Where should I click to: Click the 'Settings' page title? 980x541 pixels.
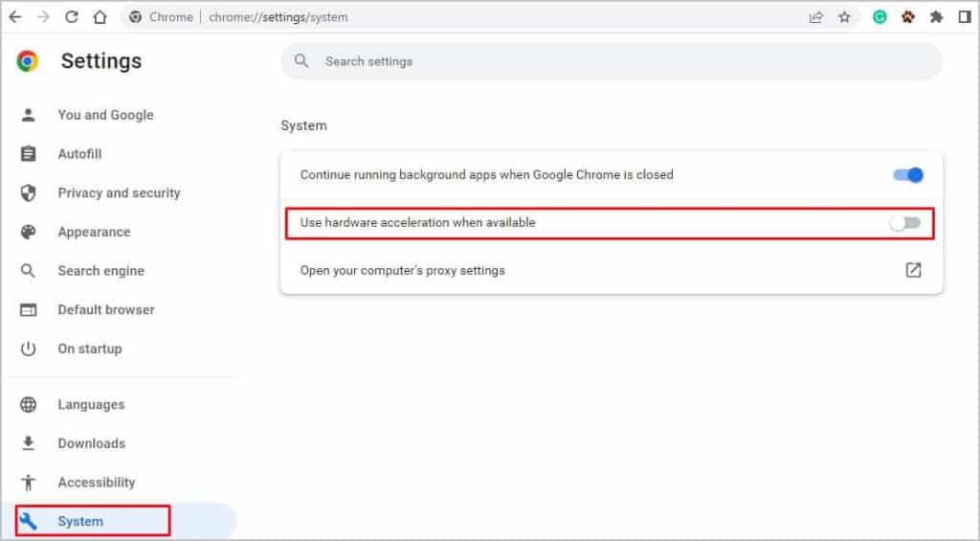click(x=101, y=60)
